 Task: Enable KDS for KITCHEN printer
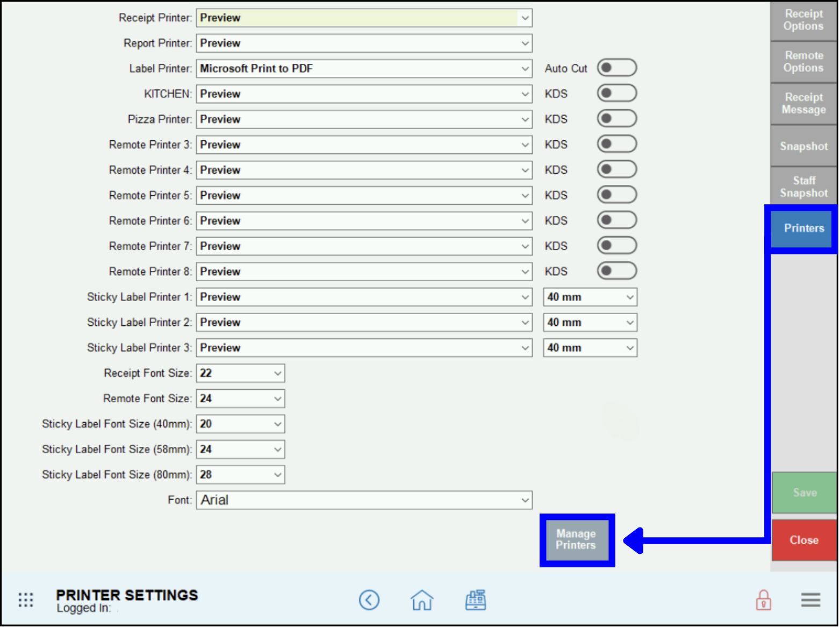617,93
